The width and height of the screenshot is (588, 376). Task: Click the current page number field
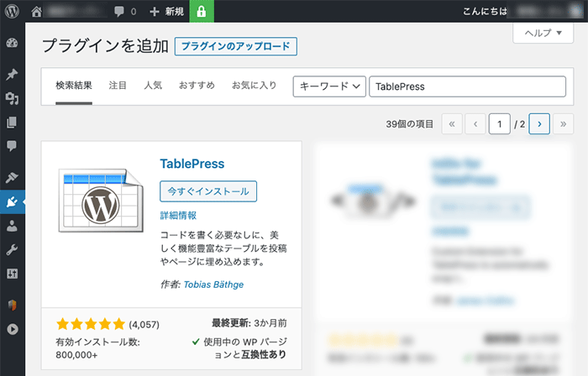pos(500,124)
